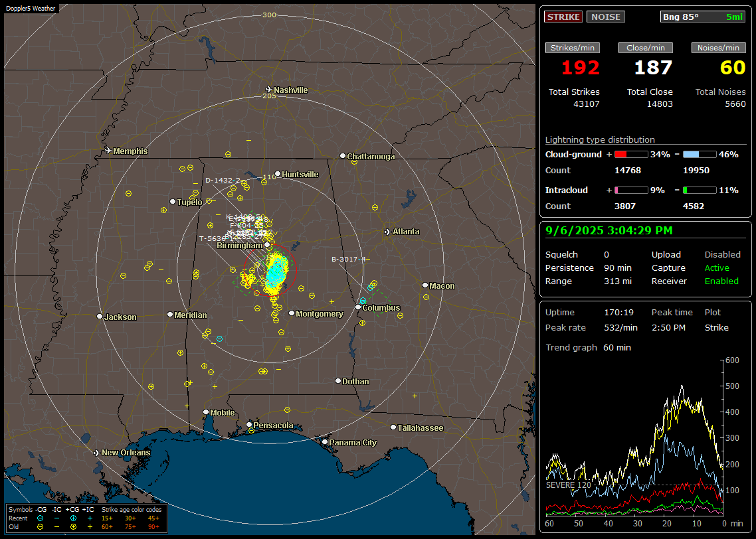Click the recent -IC cyan dash symbol

(x=57, y=518)
